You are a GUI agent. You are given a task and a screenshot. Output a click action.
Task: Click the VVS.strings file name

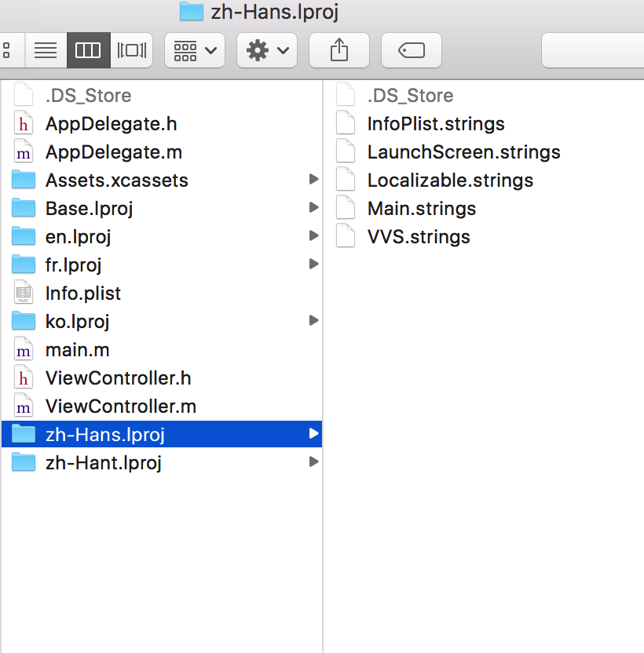click(x=419, y=237)
